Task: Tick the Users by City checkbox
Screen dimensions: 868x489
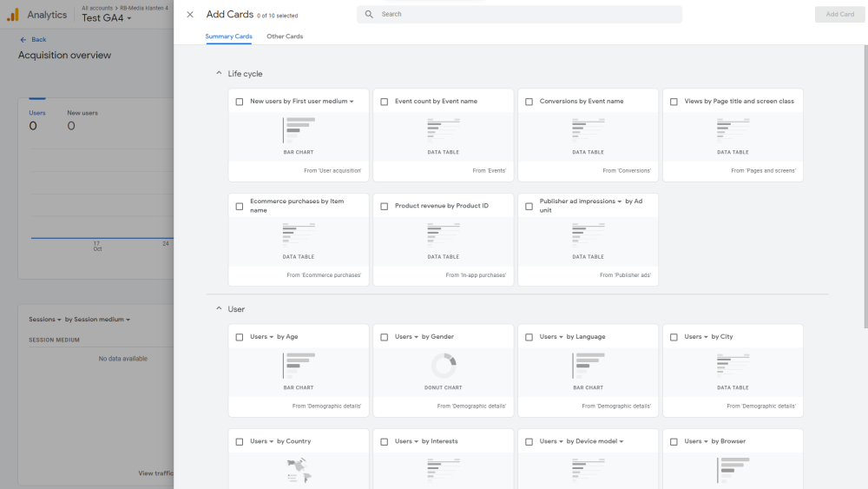Action: 674,337
